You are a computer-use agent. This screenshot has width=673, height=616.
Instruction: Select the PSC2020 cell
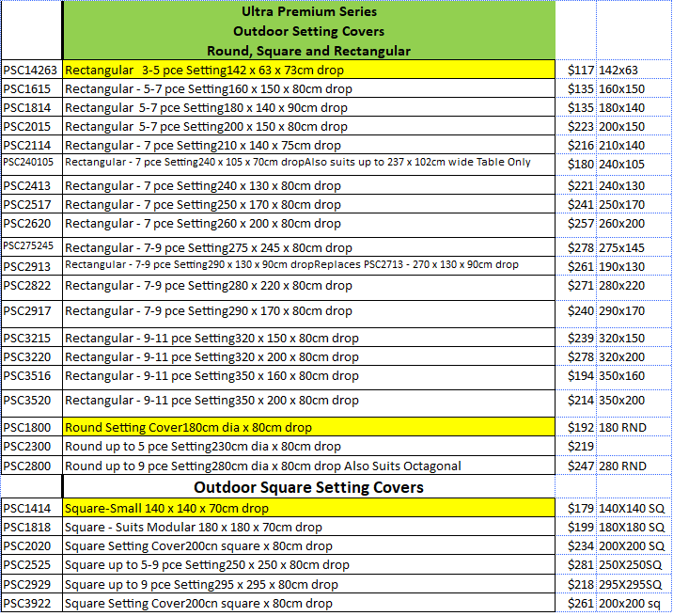[32, 545]
